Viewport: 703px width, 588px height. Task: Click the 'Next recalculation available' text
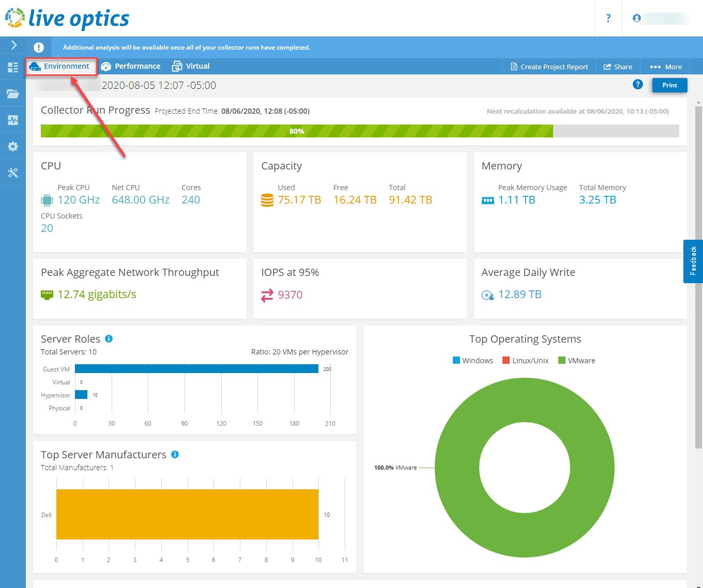578,111
